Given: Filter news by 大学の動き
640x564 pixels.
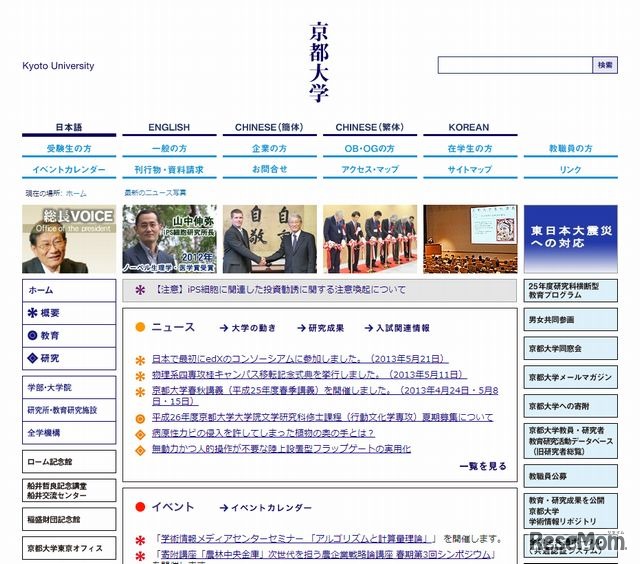Looking at the screenshot, I should pos(248,328).
